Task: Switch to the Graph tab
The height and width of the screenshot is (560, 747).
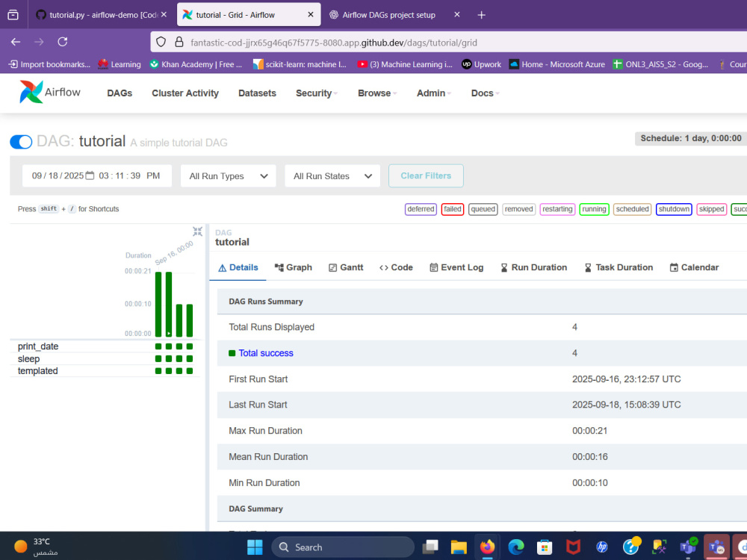Action: coord(294,267)
